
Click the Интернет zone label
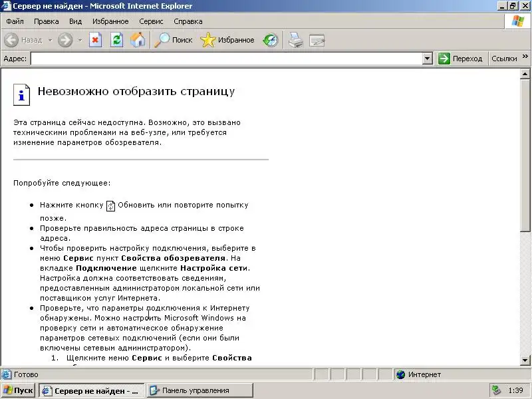click(x=424, y=374)
